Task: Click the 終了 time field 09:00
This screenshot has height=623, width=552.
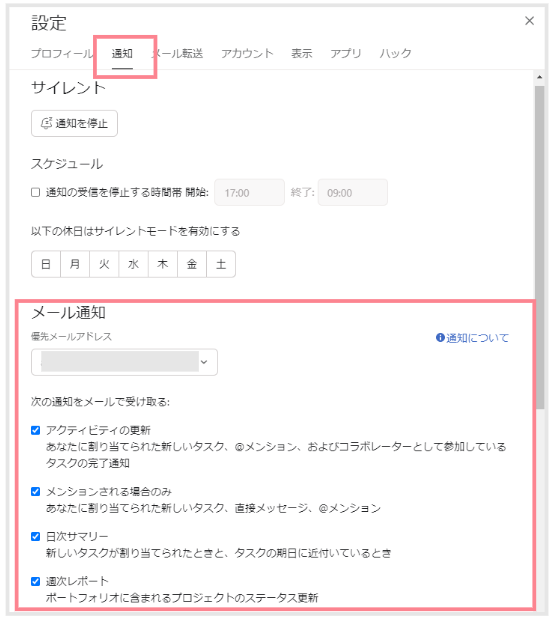Action: [x=353, y=193]
